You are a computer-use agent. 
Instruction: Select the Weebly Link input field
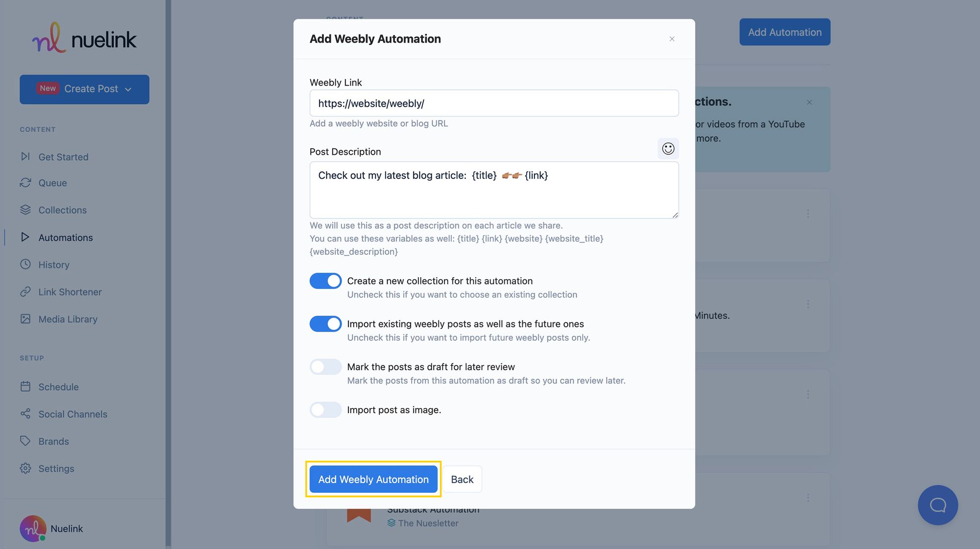(494, 102)
